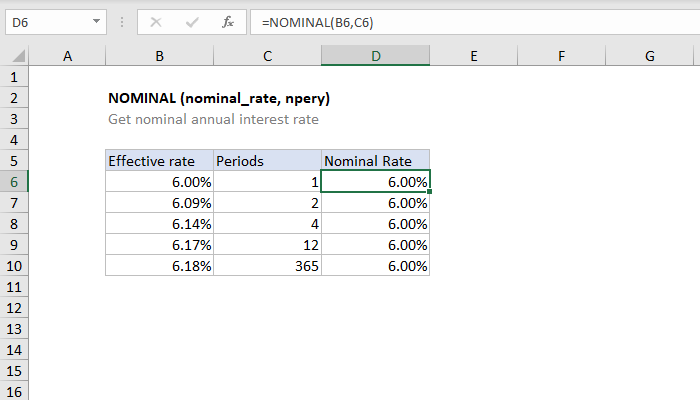
Task: Expand the Name Box dropdown arrow
Action: [96, 21]
